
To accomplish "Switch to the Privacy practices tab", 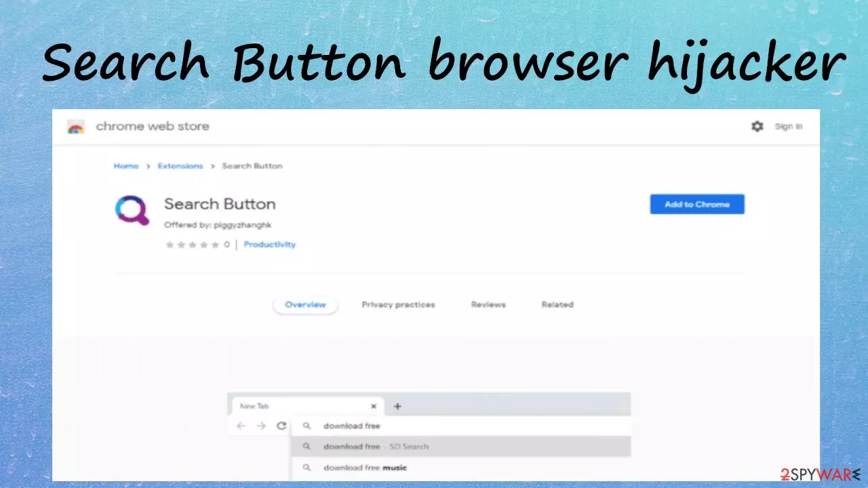I will point(398,305).
